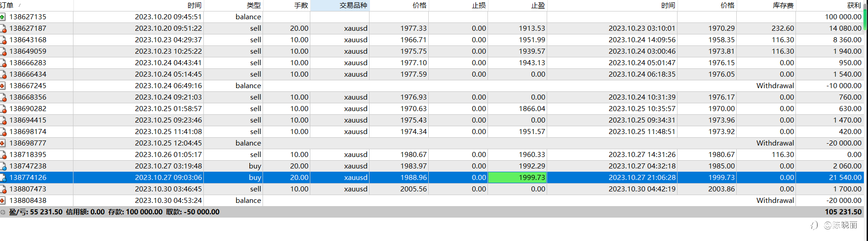The width and height of the screenshot is (868, 241).
Task: Click the close time 2023.10.23 03:10:01
Action: click(642, 28)
